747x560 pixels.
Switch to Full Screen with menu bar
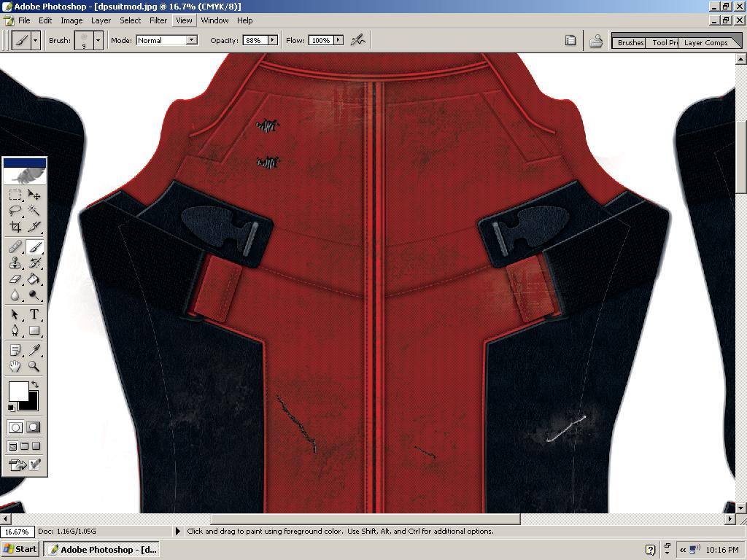point(24,446)
